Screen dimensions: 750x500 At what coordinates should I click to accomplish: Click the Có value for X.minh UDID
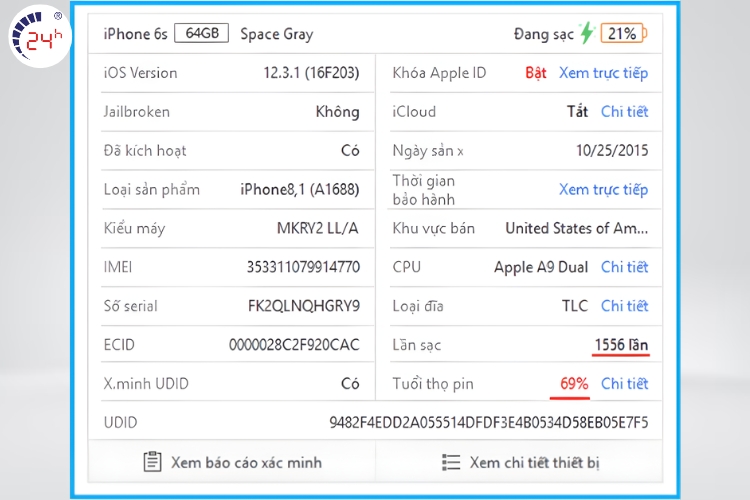coord(350,384)
